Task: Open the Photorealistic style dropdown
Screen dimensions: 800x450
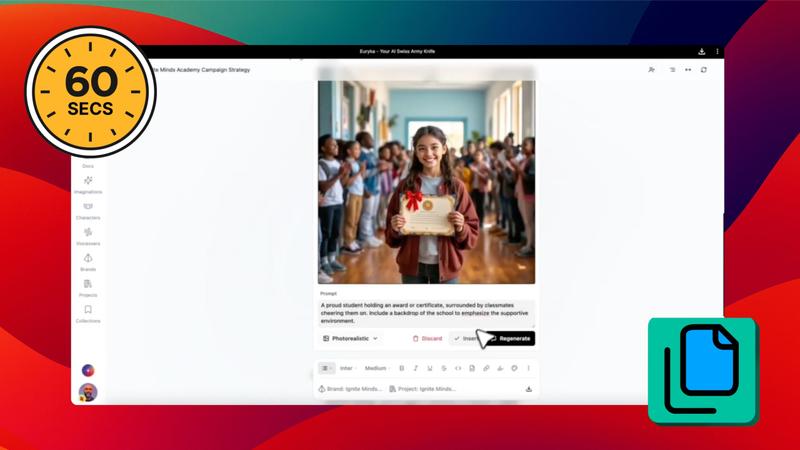Action: pyautogui.click(x=350, y=338)
